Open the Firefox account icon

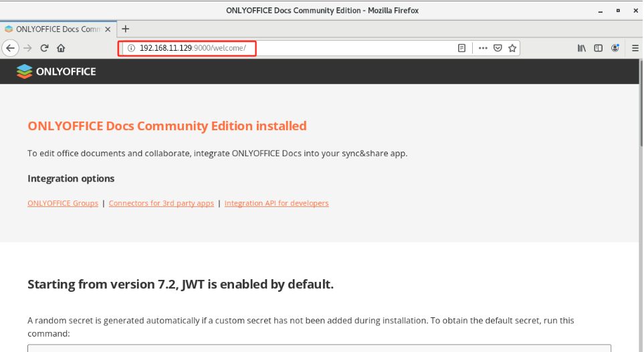pos(615,48)
